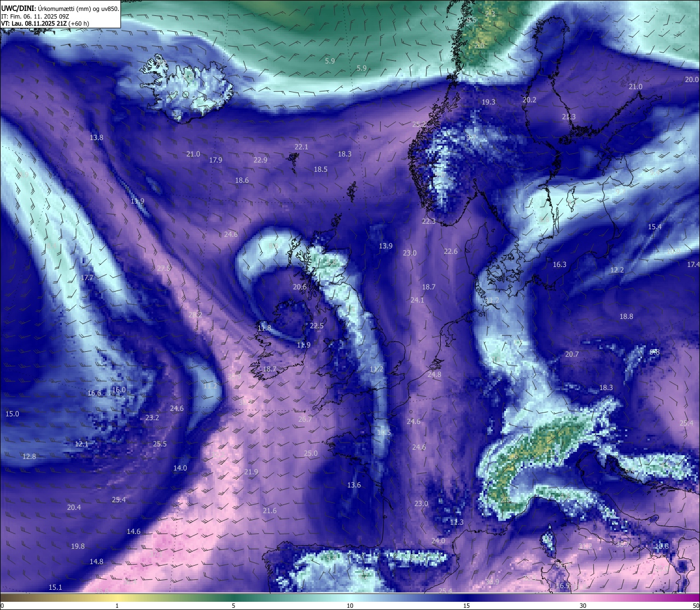Click the 13.8 value southwest of Iceland
This screenshot has width=700, height=610.
coord(96,138)
